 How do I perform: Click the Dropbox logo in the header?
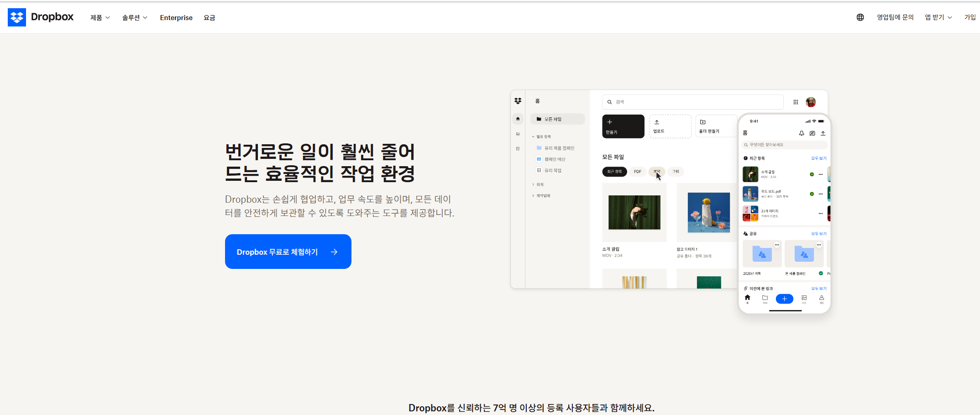(x=41, y=17)
